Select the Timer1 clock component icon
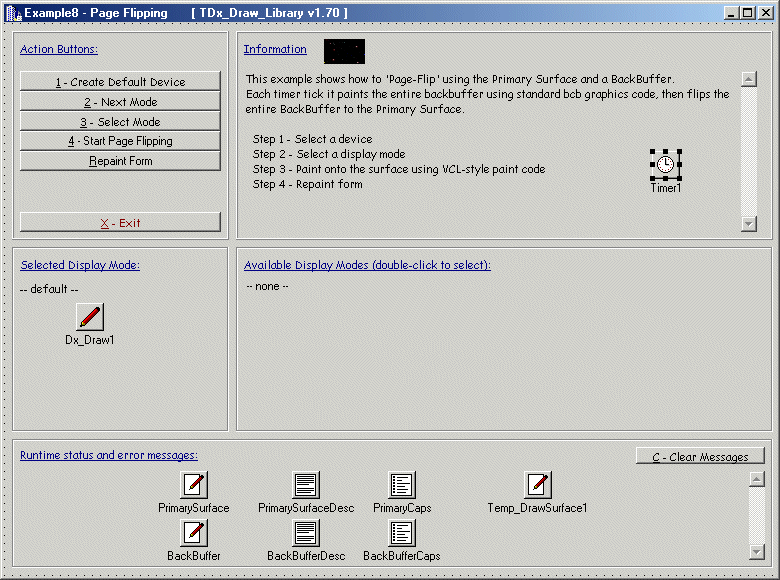The width and height of the screenshot is (780, 580). [665, 164]
